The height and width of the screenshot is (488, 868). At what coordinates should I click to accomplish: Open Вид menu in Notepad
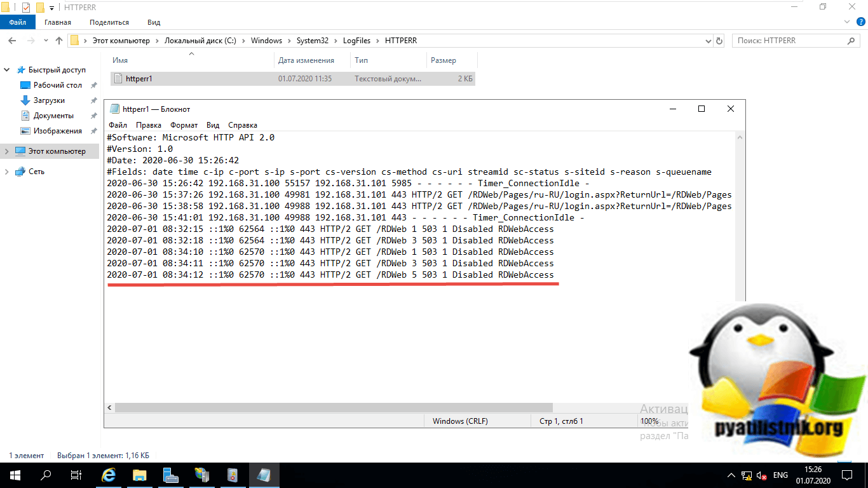pyautogui.click(x=213, y=125)
